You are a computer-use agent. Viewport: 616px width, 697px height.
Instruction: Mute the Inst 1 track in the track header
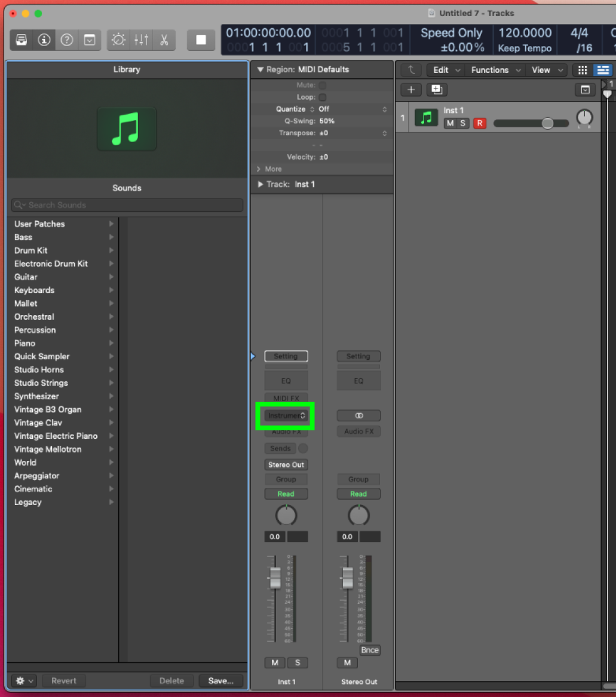tap(450, 123)
